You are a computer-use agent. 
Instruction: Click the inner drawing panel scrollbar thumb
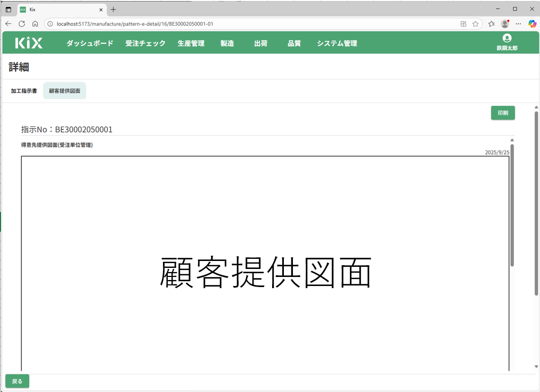(x=512, y=205)
